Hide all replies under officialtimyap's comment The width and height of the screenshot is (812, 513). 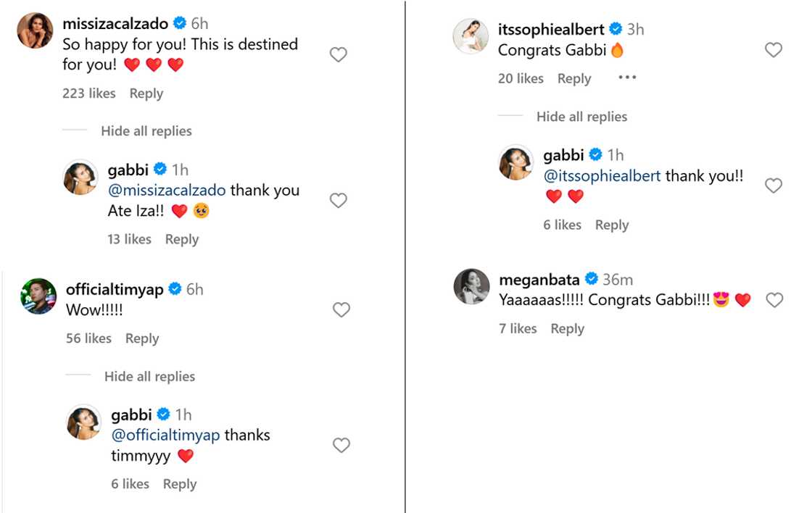pos(149,377)
